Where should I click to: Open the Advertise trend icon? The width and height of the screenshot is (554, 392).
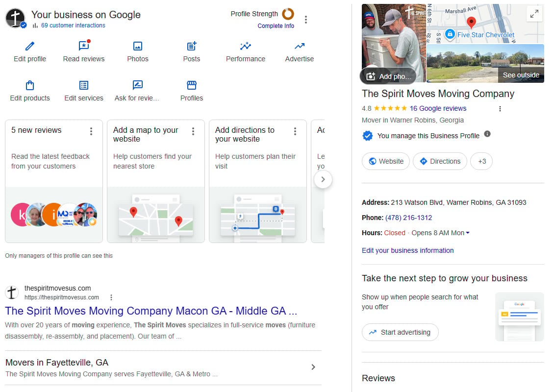point(300,46)
